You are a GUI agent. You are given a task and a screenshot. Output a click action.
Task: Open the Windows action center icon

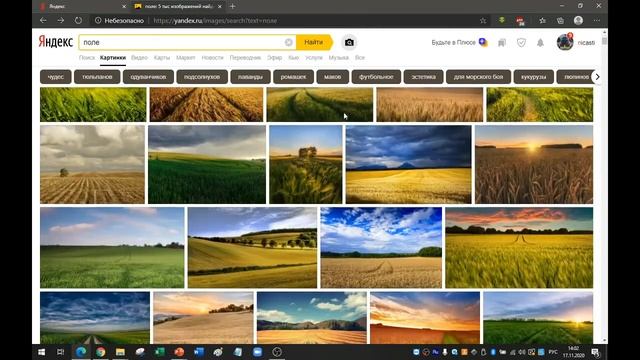point(596,352)
